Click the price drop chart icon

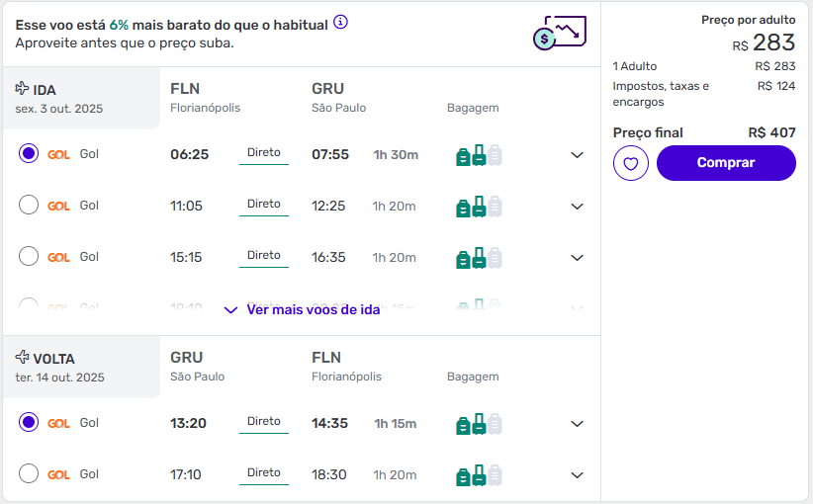pos(560,33)
